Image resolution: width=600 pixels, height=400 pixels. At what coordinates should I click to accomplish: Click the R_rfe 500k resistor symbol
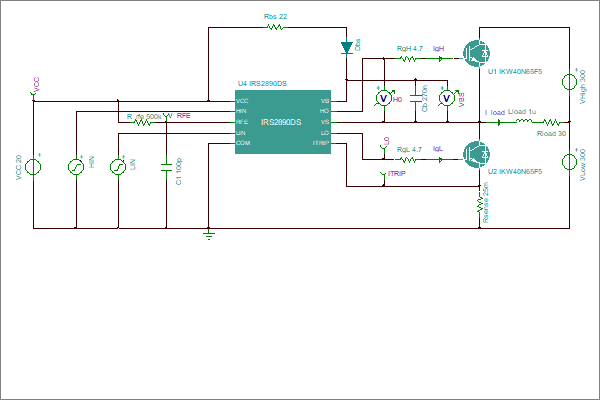pos(142,122)
